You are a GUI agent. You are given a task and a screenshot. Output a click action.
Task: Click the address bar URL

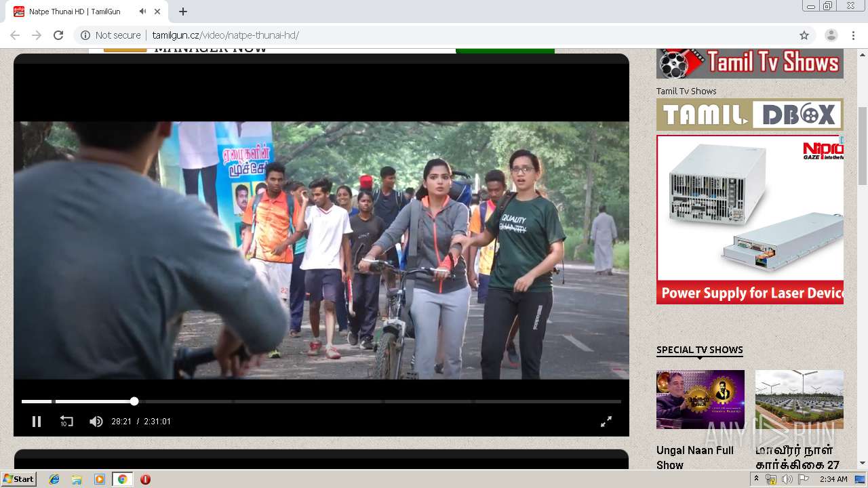(225, 35)
